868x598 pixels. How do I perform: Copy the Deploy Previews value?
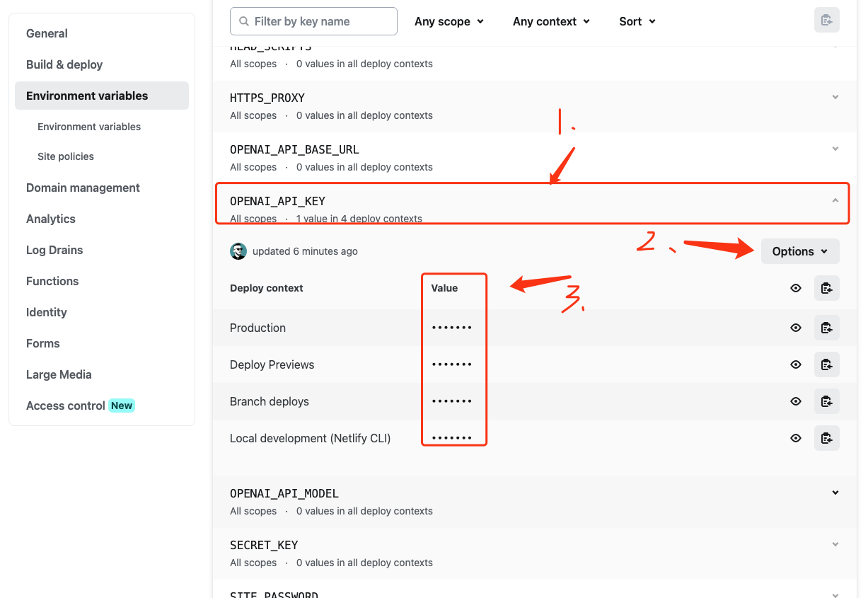(x=827, y=364)
